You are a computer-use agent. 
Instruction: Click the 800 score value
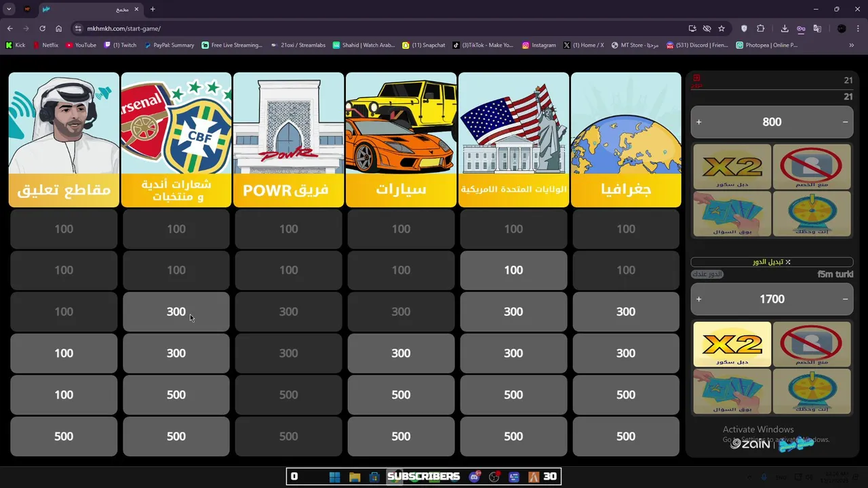click(772, 122)
